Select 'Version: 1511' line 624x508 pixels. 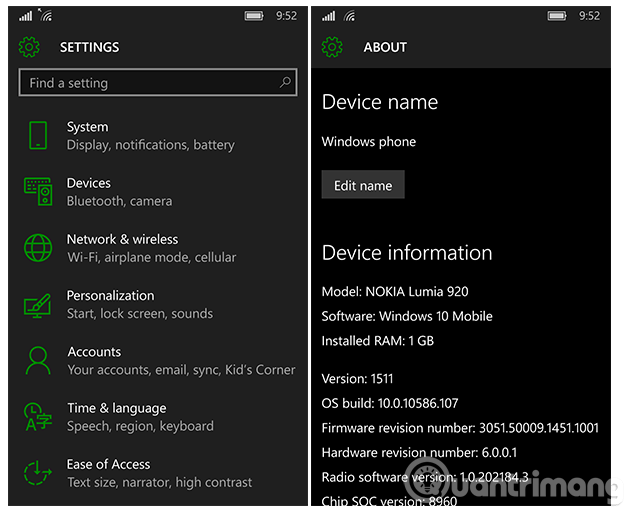(x=357, y=379)
